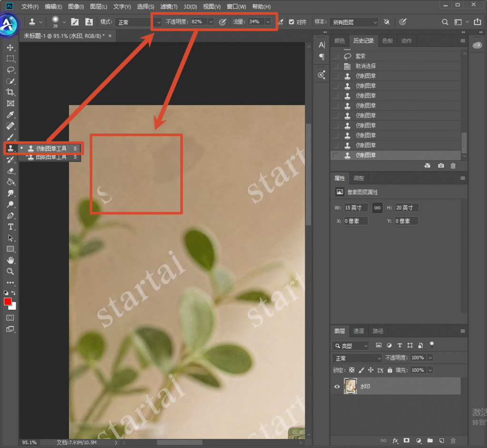487x448 pixels.
Task: Select the Rectangular Marquee tool
Action: pyautogui.click(x=10, y=58)
